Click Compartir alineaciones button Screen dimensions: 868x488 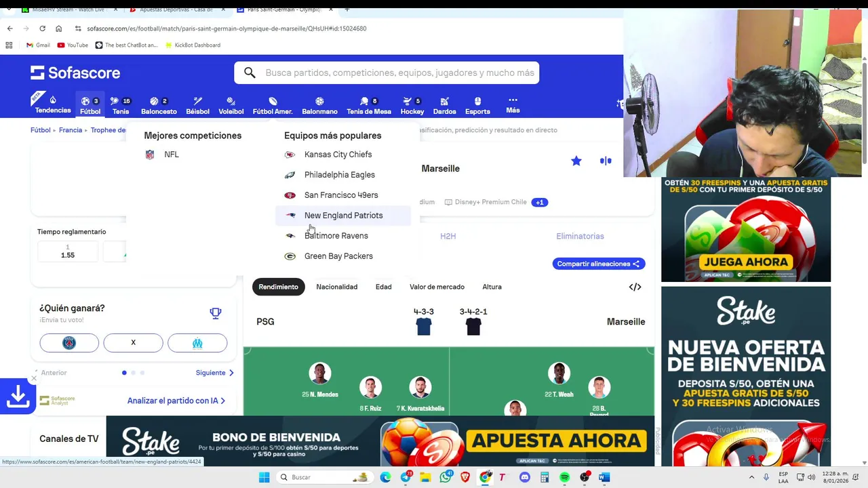coord(598,264)
